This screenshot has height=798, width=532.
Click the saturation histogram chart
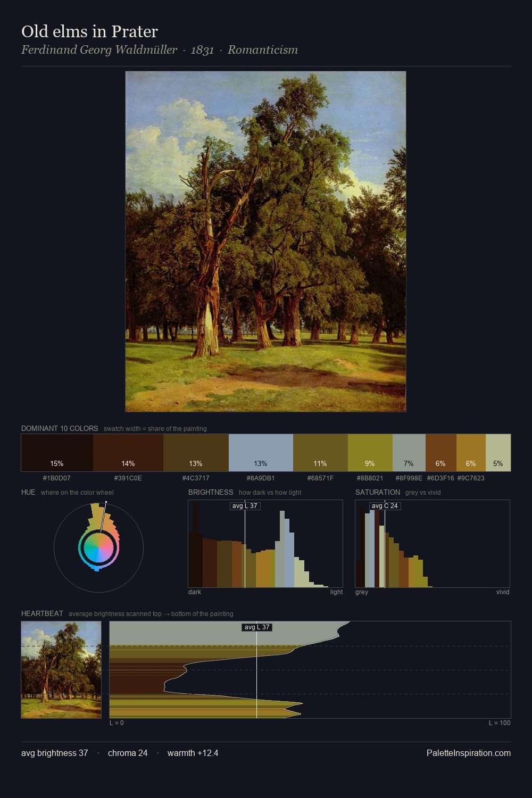(x=433, y=544)
